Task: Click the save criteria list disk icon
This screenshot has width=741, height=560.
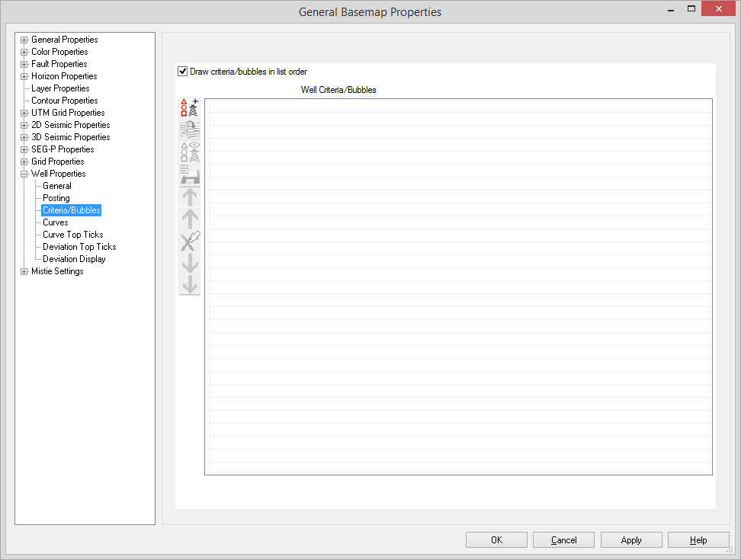Action: point(189,174)
